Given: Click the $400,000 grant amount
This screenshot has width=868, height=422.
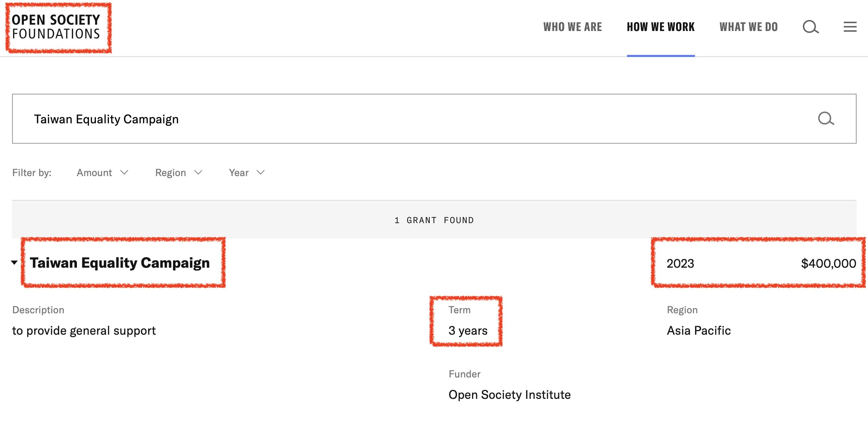Looking at the screenshot, I should coord(828,263).
